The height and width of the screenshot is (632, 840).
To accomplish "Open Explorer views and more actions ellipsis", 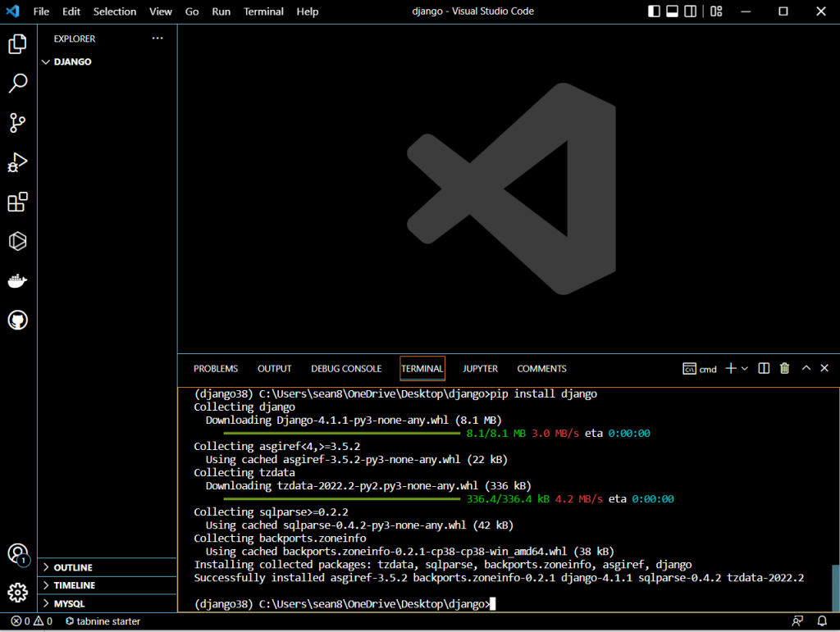I will click(x=157, y=38).
